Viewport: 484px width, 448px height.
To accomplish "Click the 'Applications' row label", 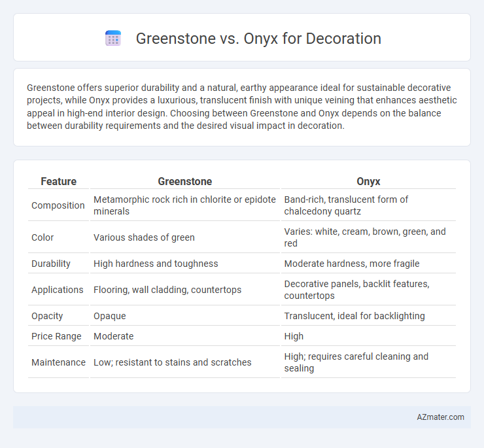I will 59,290.
